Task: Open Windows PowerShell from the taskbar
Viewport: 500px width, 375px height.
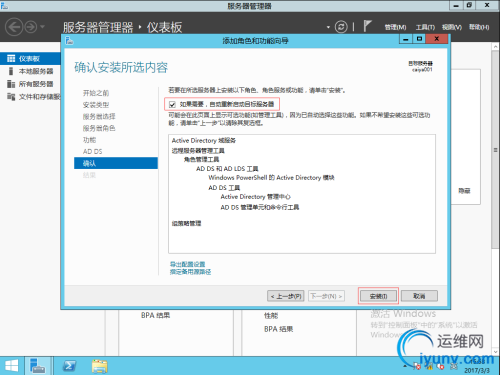Action: pos(69,366)
